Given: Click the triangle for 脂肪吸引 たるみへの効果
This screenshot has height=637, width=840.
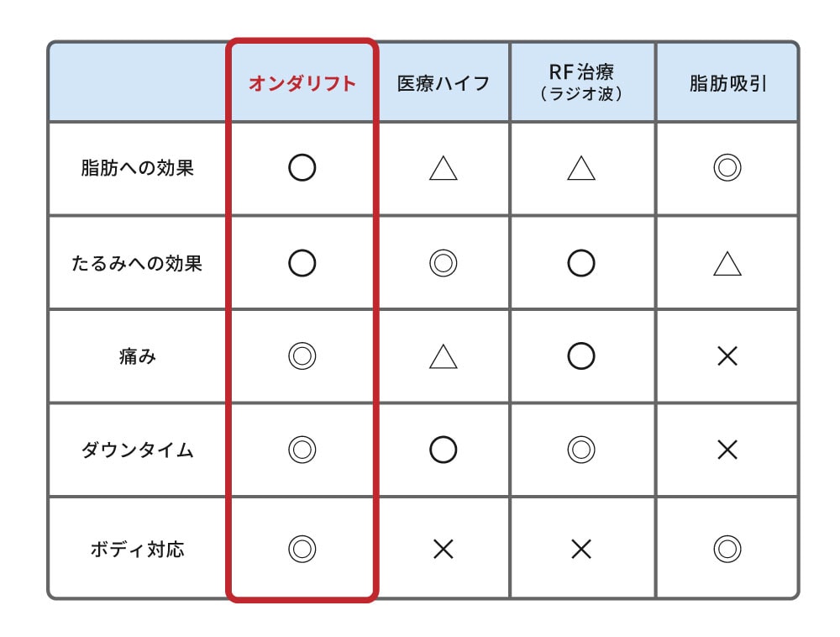Looking at the screenshot, I should pyautogui.click(x=727, y=265).
